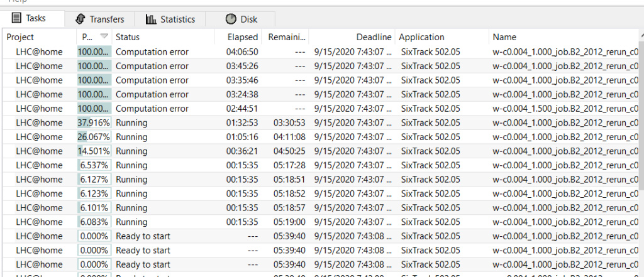Toggle sort arrow in Progress column header
644x277 pixels.
click(x=104, y=36)
